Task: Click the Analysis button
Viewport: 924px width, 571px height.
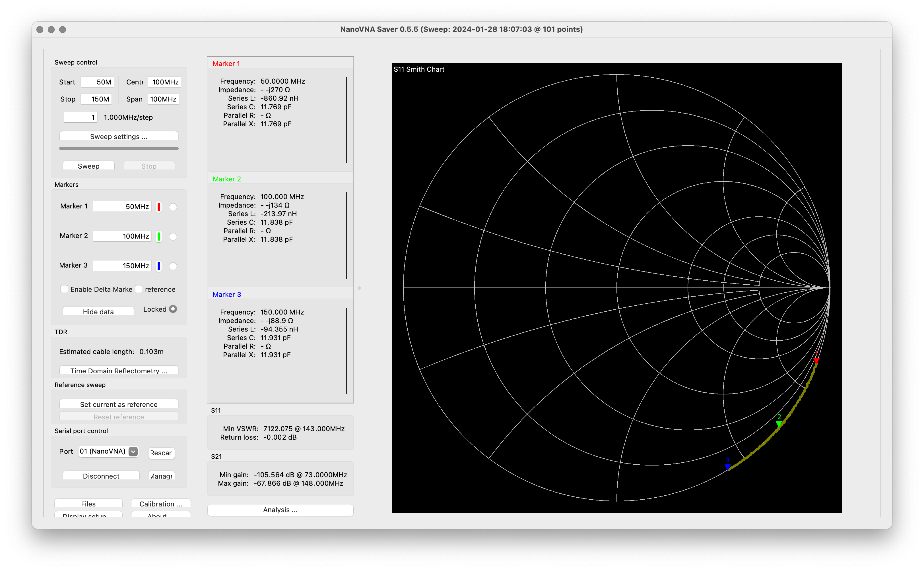Action: click(280, 510)
